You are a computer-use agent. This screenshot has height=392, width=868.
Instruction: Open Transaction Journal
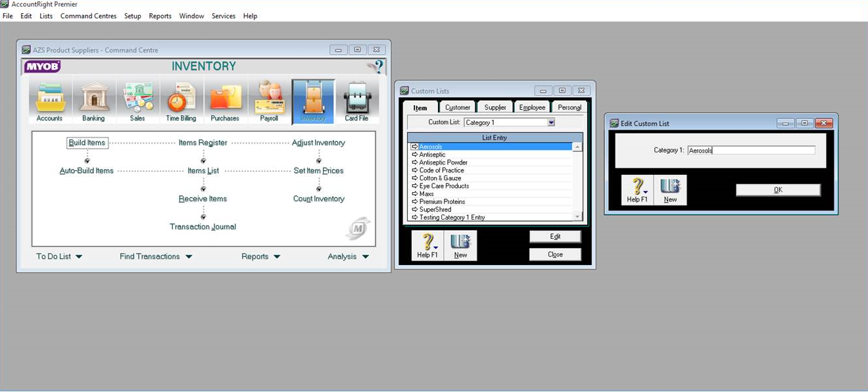[203, 227]
